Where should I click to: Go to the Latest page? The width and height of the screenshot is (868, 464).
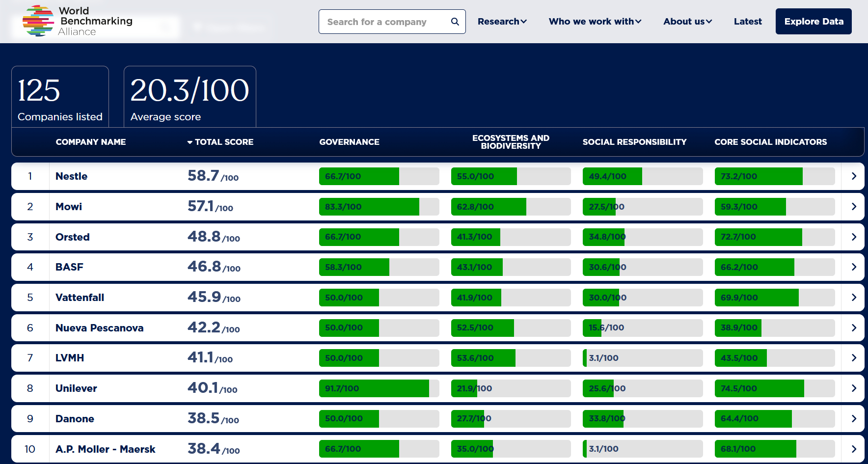click(x=747, y=22)
